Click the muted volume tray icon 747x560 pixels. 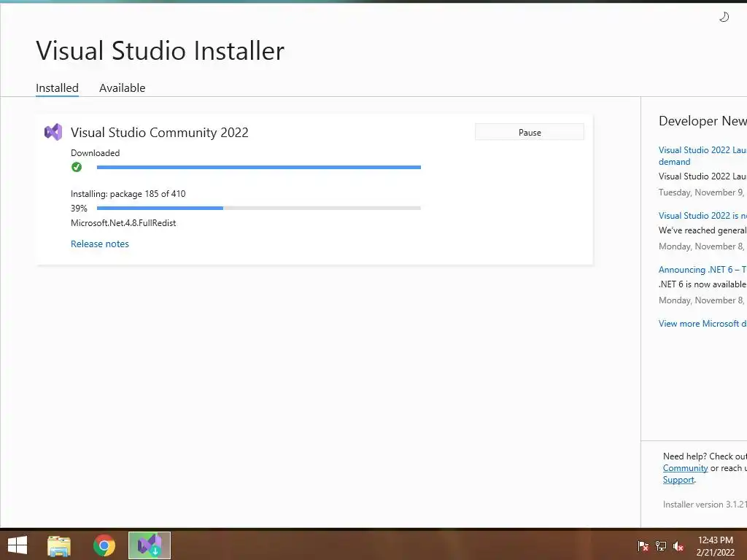coord(678,545)
